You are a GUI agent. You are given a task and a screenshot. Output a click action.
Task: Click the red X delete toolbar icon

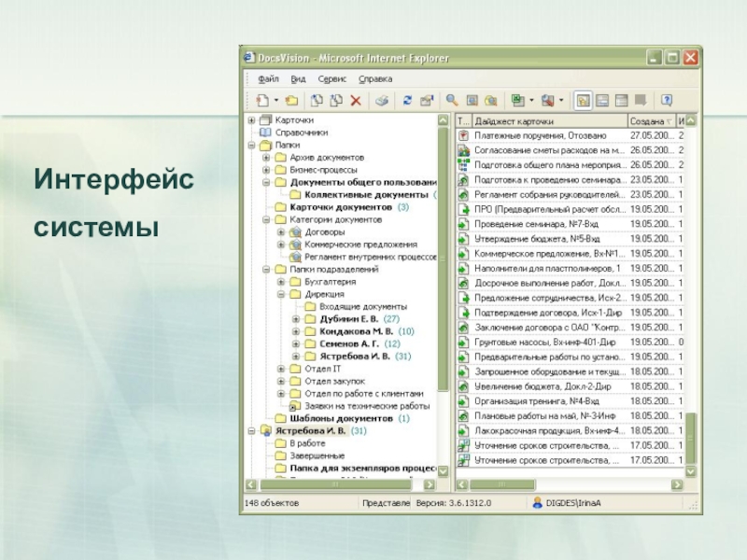pyautogui.click(x=355, y=100)
